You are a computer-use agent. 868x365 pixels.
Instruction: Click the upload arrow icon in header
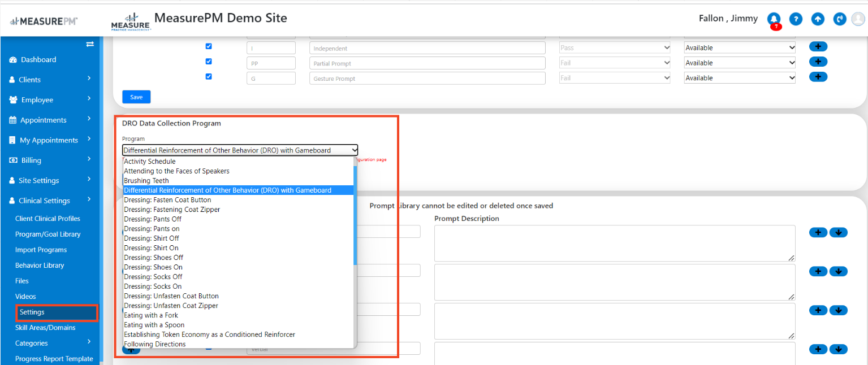coord(818,19)
